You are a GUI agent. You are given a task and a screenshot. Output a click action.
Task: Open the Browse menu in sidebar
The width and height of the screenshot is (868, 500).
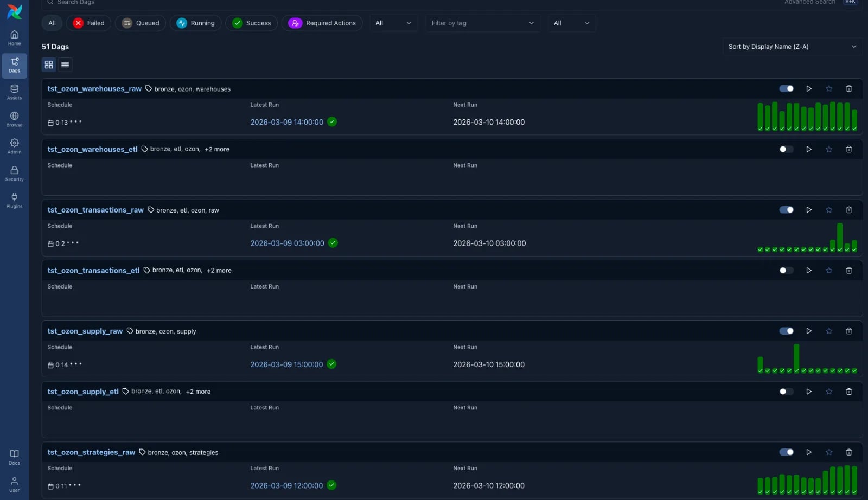(x=14, y=119)
